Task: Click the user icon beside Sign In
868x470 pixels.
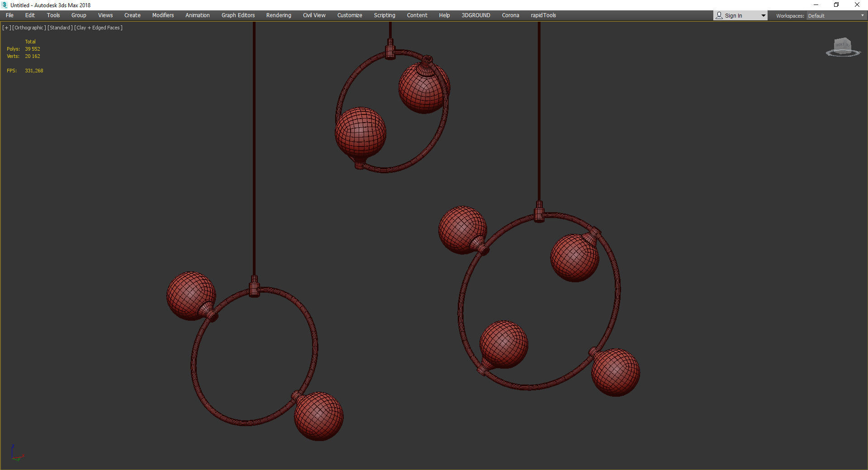Action: click(719, 15)
